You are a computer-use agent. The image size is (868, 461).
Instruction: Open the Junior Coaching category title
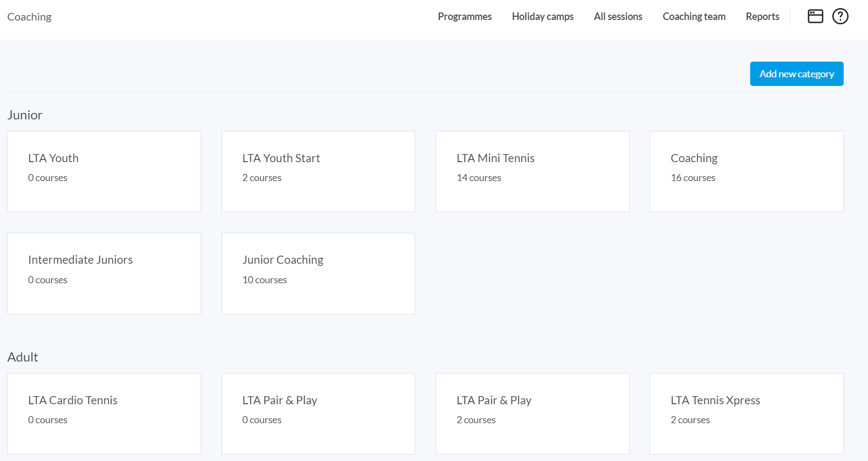(283, 260)
